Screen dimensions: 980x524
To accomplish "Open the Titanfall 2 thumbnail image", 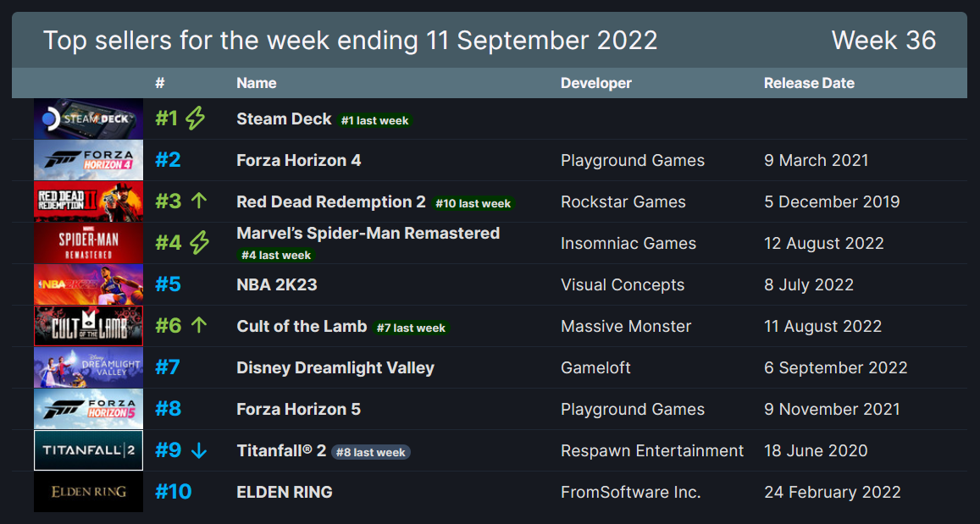I will [88, 450].
